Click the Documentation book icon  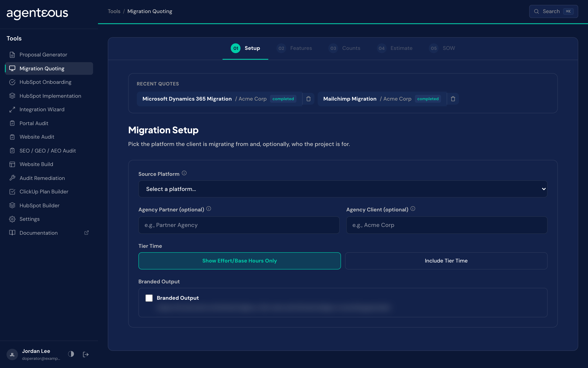click(12, 233)
